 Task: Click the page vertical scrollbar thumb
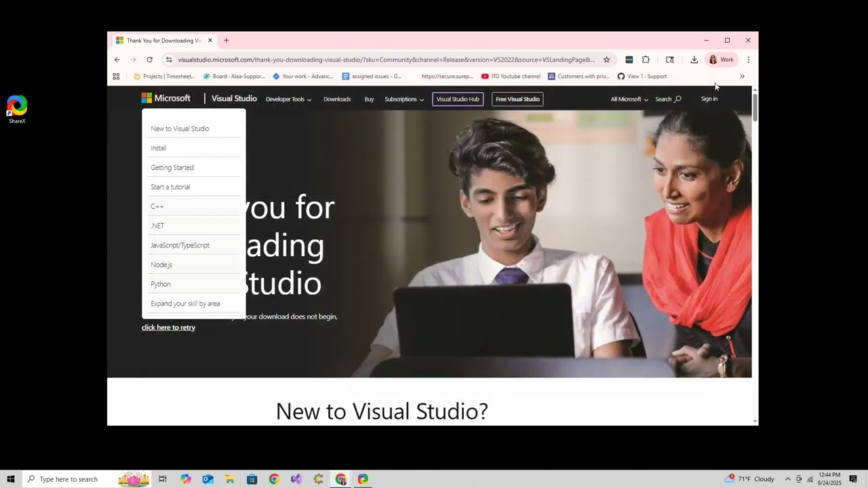755,107
